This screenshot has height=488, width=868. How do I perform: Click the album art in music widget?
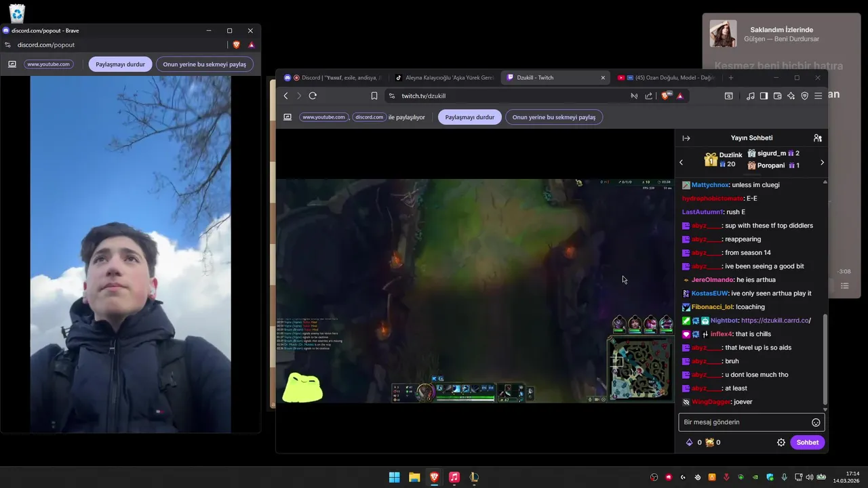(x=723, y=34)
